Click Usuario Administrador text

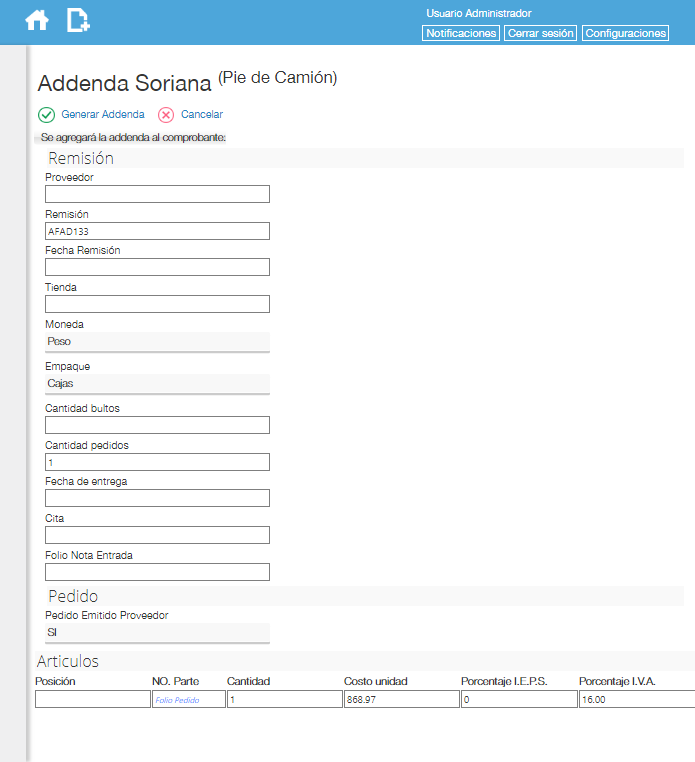(x=479, y=13)
